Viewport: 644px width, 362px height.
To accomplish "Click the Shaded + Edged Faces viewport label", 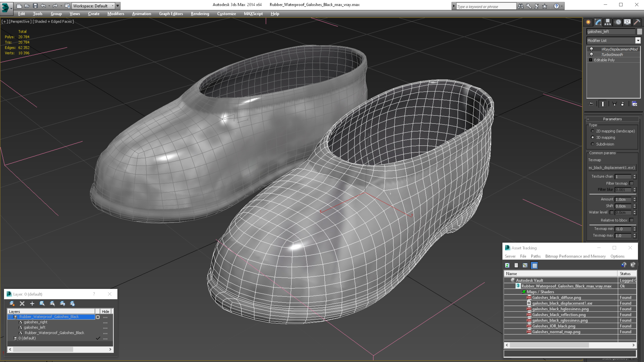I will click(x=53, y=21).
